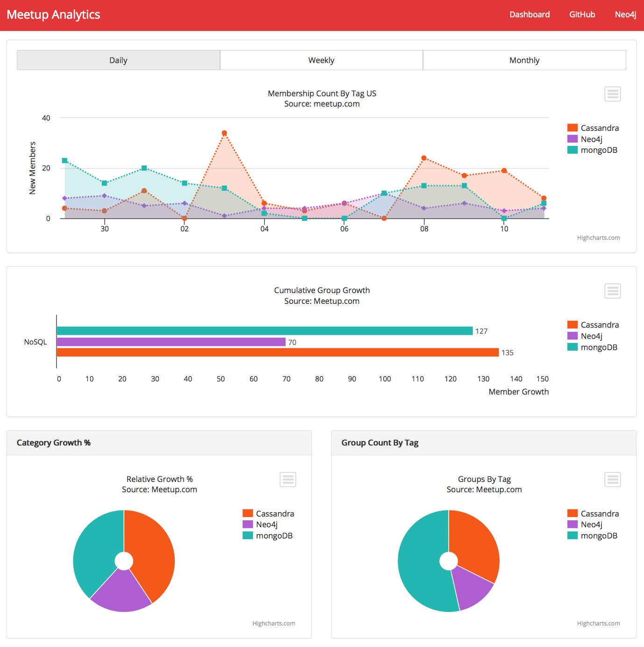Click the NoSQL axis category label
This screenshot has width=644, height=647.
tap(36, 342)
